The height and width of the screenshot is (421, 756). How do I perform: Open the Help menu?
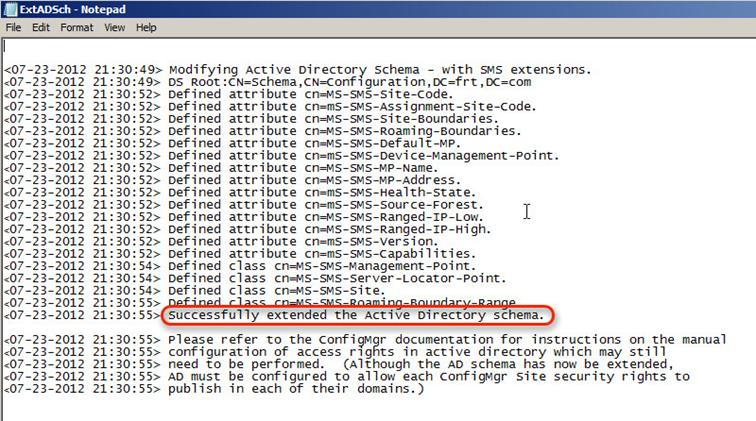146,27
